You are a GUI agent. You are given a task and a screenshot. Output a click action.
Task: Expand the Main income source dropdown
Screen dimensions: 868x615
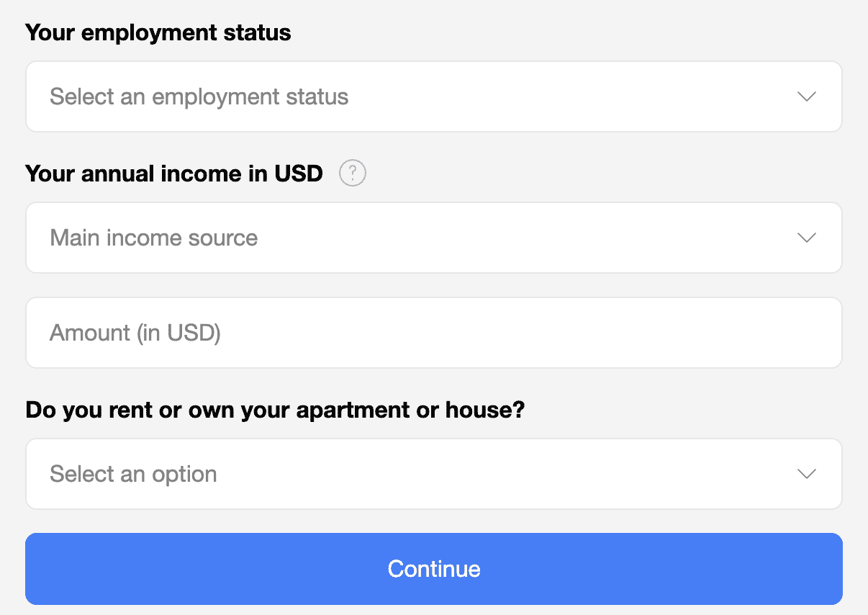(x=433, y=238)
